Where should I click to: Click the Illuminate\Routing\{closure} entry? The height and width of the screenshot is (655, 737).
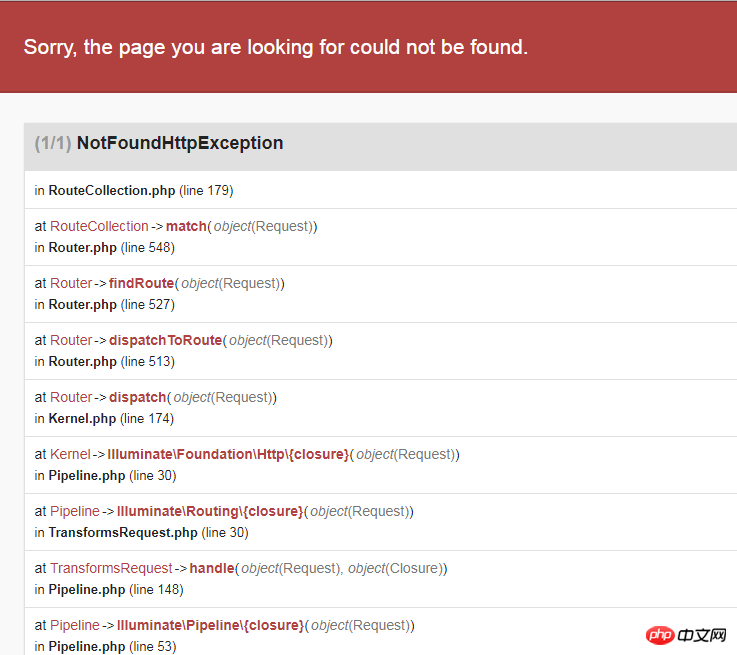pyautogui.click(x=210, y=511)
